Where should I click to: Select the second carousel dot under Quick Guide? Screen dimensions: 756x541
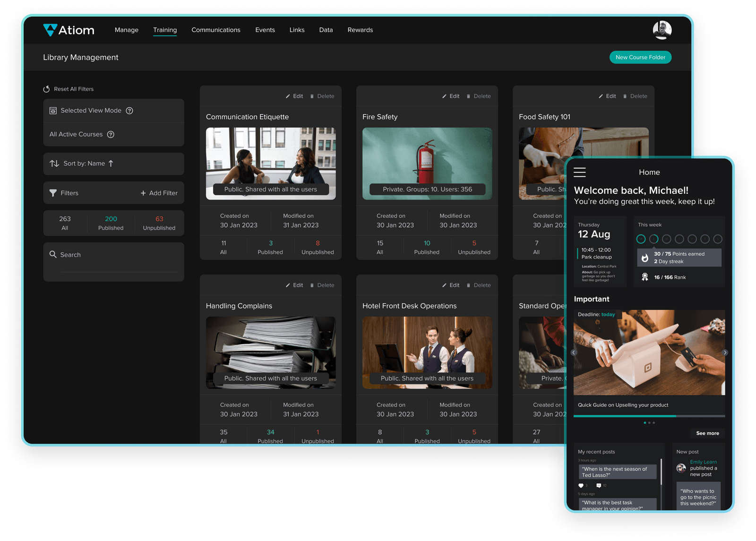[649, 423]
